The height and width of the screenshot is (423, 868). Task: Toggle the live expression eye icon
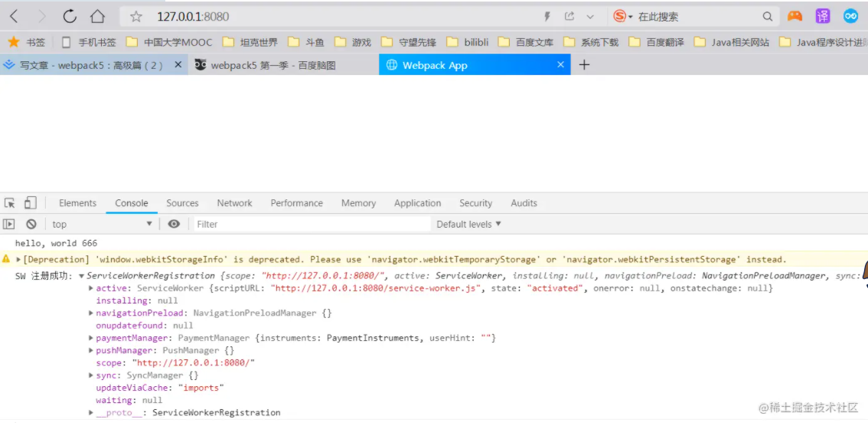174,224
